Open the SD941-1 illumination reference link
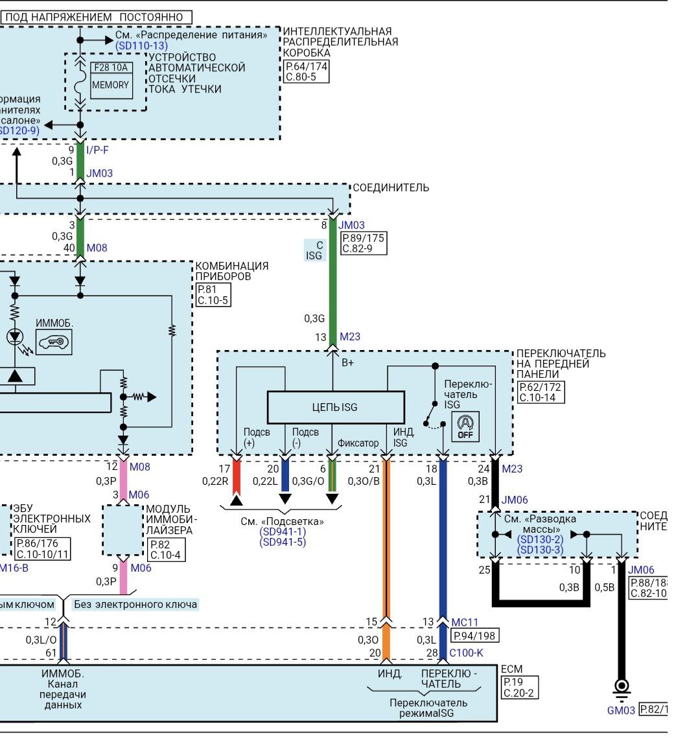Viewport: 700px width, 737px height. pyautogui.click(x=283, y=532)
